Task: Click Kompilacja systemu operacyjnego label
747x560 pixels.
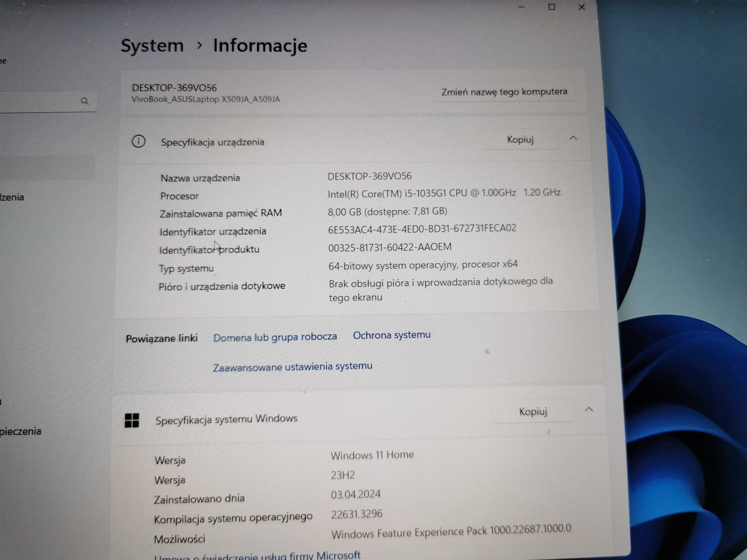Action: pyautogui.click(x=233, y=518)
